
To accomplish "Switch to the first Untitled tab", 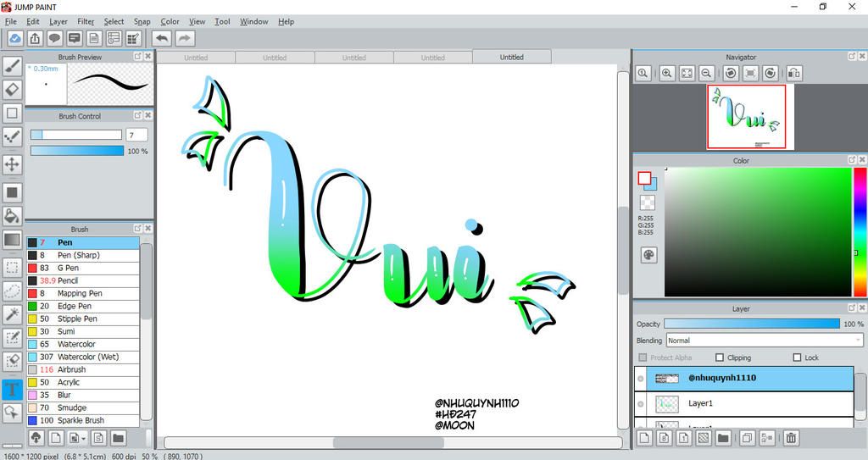I will [x=196, y=57].
